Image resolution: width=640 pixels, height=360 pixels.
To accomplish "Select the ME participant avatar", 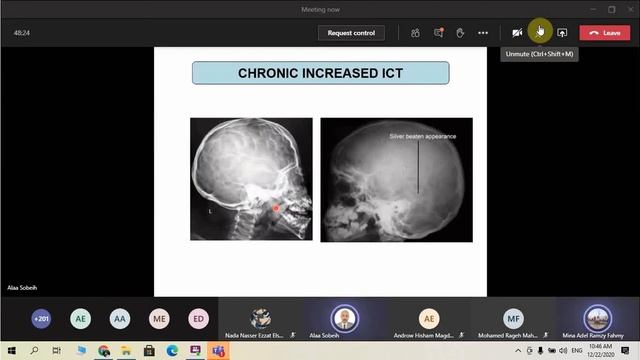I will coord(159,319).
